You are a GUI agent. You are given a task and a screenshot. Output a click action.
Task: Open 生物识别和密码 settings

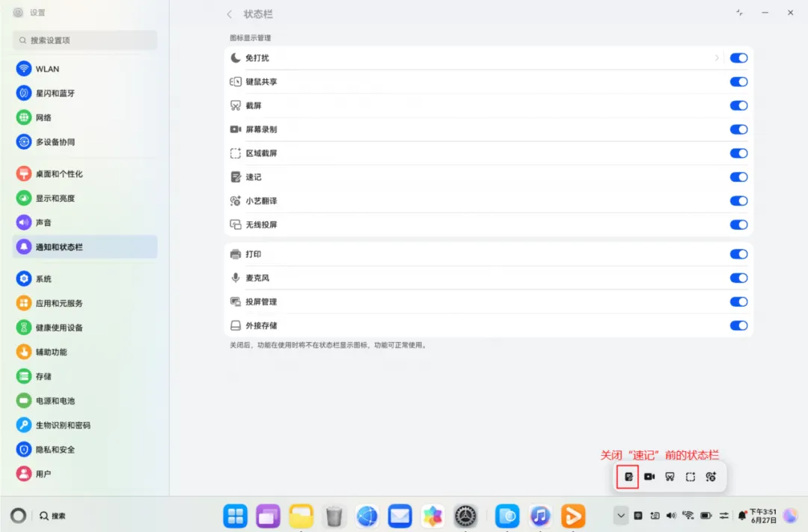[x=85, y=425]
